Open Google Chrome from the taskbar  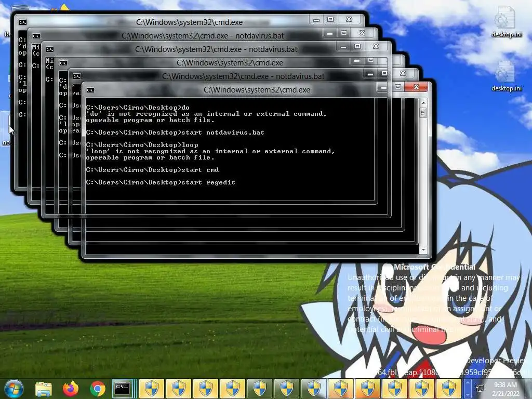[98, 389]
